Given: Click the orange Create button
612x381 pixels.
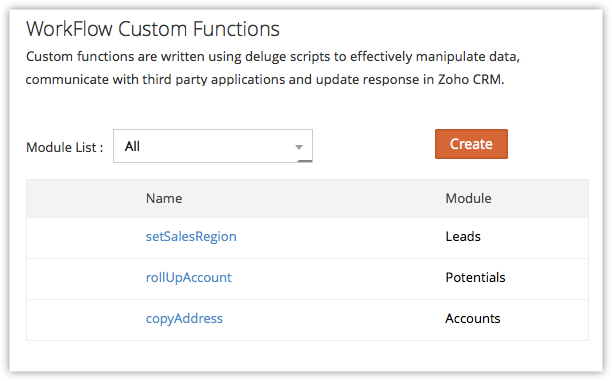Looking at the screenshot, I should (x=471, y=144).
